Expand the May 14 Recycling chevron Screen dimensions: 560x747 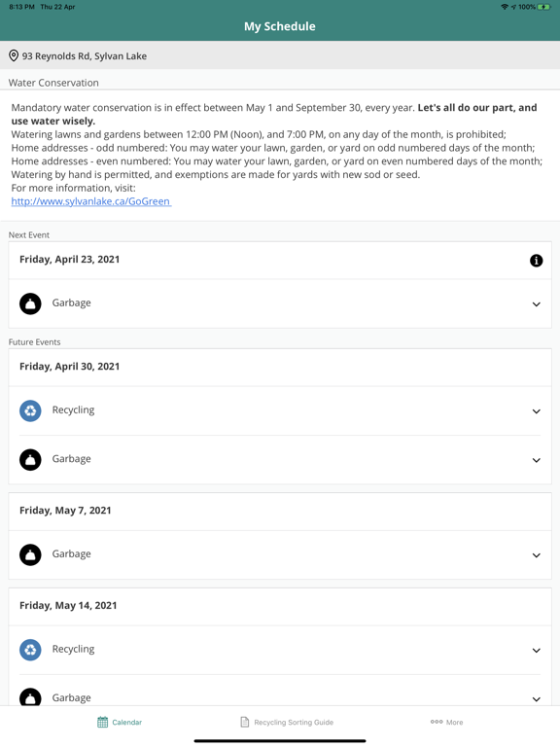point(537,651)
